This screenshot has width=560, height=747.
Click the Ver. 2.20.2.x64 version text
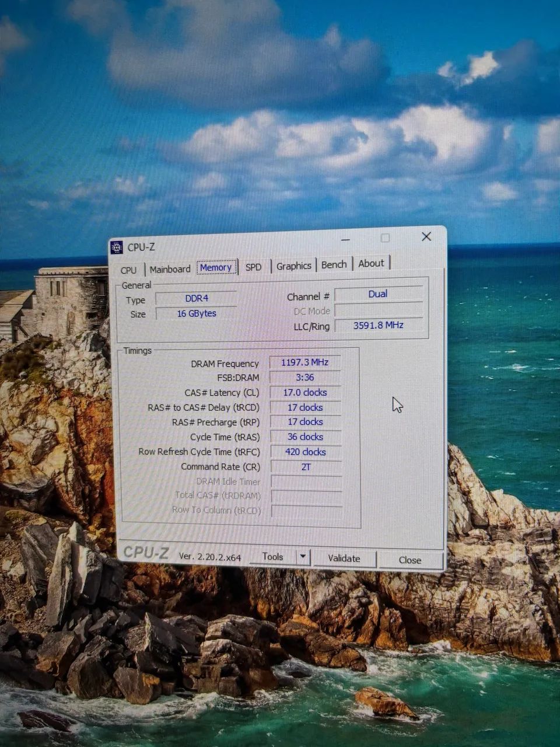[209, 557]
